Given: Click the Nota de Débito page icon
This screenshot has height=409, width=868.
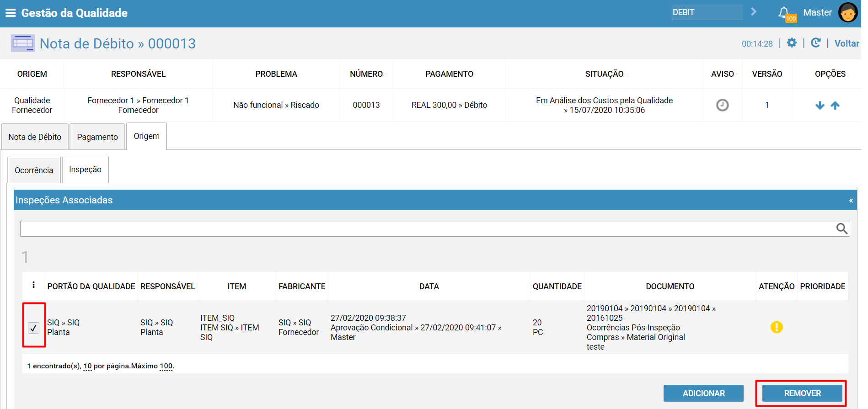Looking at the screenshot, I should 22,43.
